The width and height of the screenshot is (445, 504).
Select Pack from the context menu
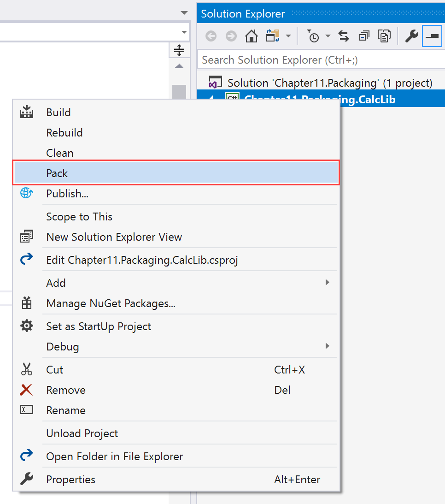coord(57,173)
